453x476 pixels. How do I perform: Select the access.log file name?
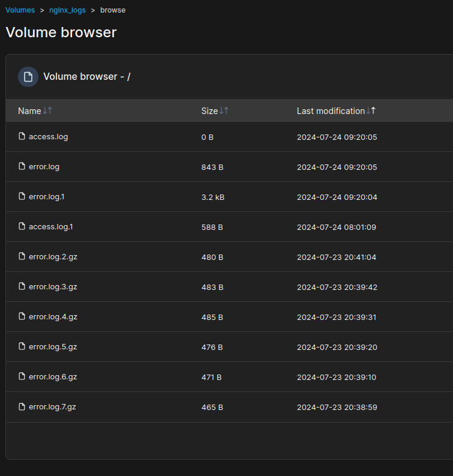point(49,137)
